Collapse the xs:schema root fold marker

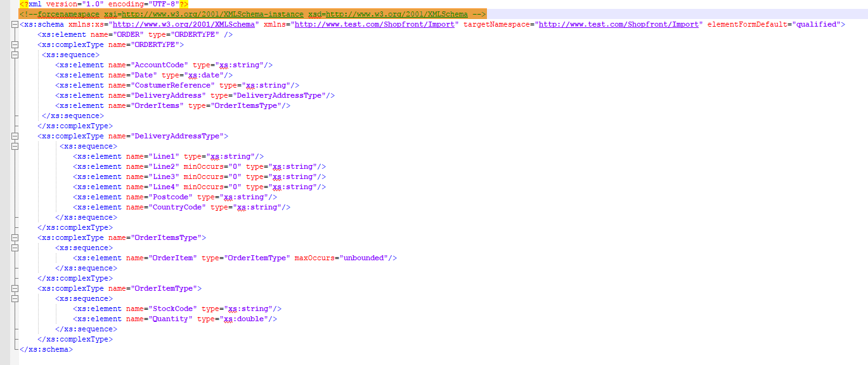(15, 25)
